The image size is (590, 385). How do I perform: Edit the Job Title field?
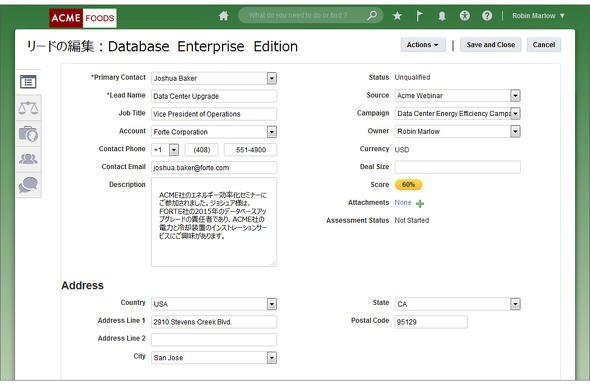[x=214, y=114]
